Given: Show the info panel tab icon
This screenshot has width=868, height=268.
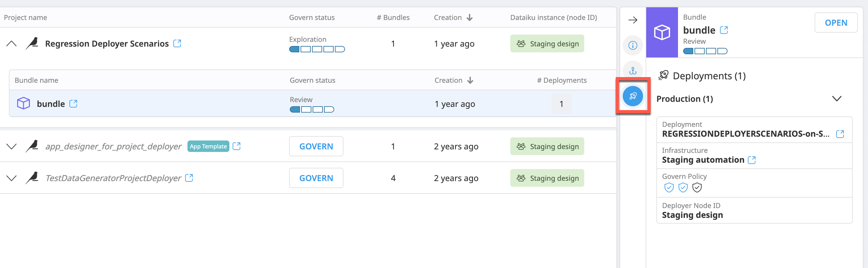Looking at the screenshot, I should point(633,45).
